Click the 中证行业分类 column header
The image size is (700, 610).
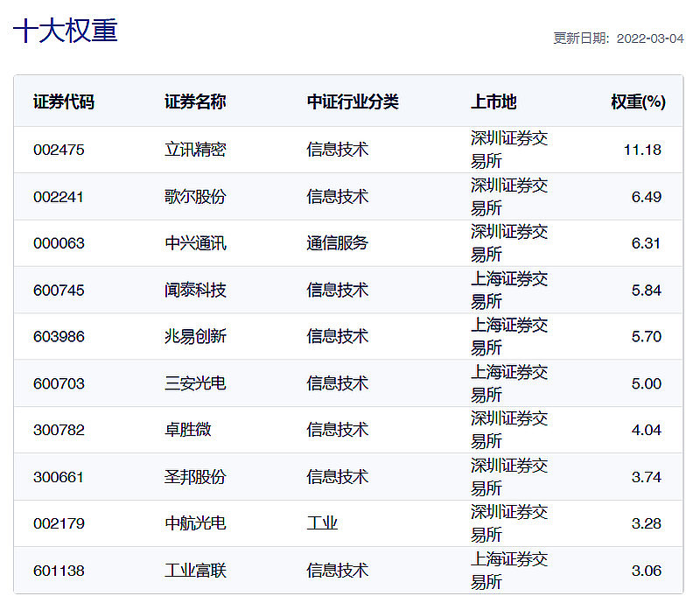pos(353,102)
